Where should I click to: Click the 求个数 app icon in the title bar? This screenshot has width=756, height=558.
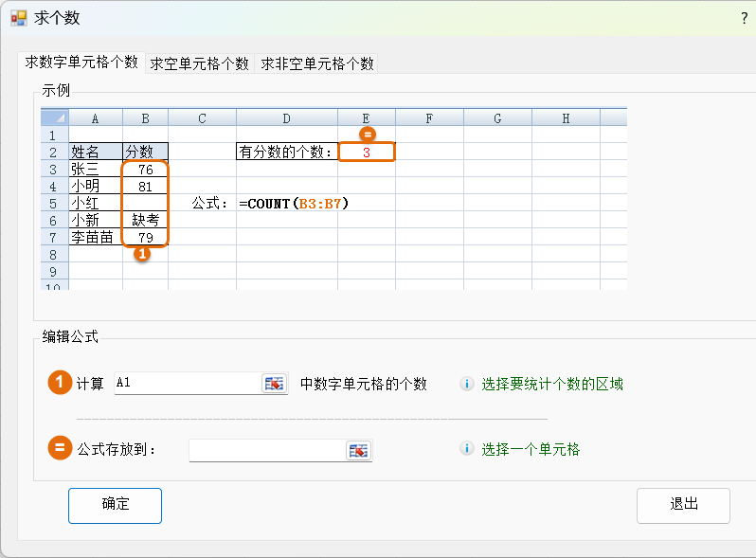click(18, 18)
